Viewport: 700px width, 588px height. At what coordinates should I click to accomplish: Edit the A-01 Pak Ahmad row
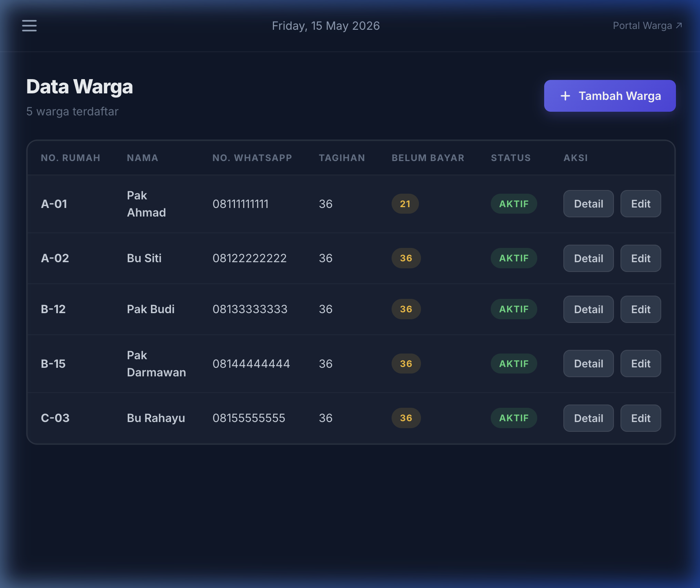(x=640, y=204)
